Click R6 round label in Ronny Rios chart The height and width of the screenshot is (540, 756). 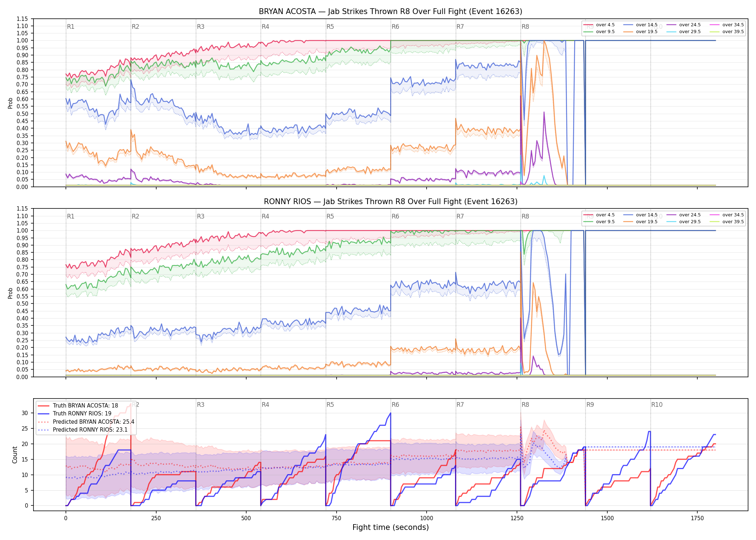(395, 216)
